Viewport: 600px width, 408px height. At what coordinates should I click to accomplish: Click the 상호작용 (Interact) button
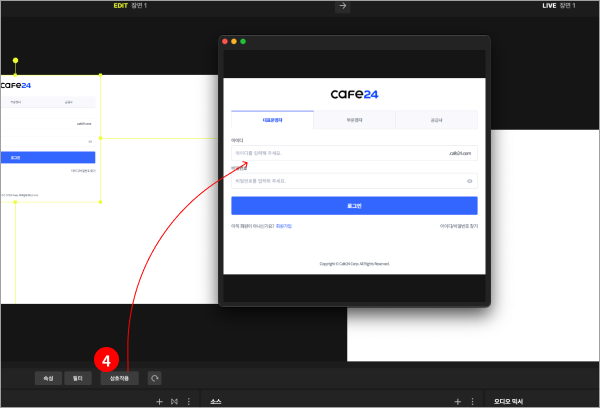119,378
